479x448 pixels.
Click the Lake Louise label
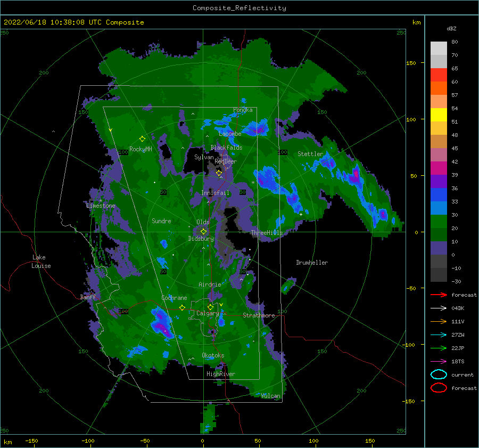click(41, 262)
